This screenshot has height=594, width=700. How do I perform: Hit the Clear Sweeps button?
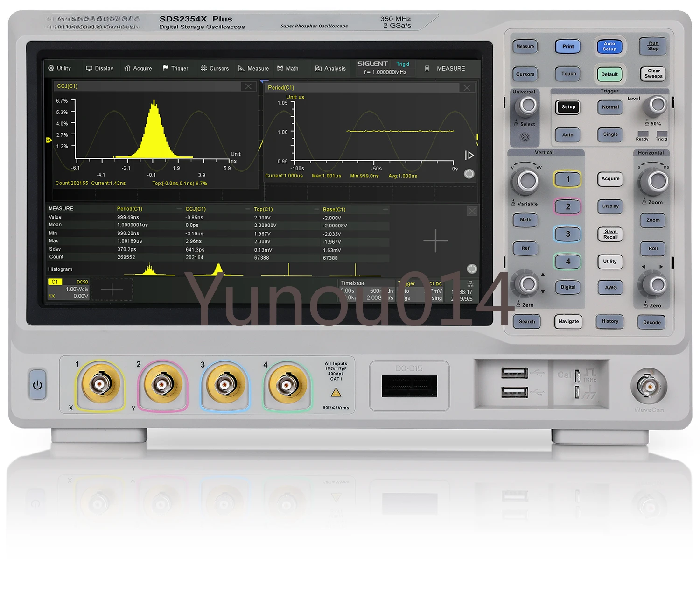click(653, 73)
